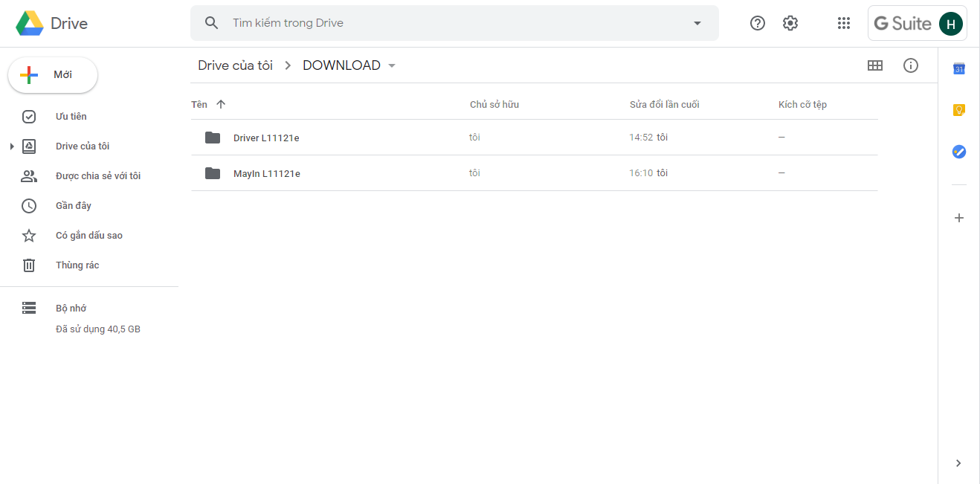
Task: Go to Gần đây in the sidebar
Action: pos(73,205)
